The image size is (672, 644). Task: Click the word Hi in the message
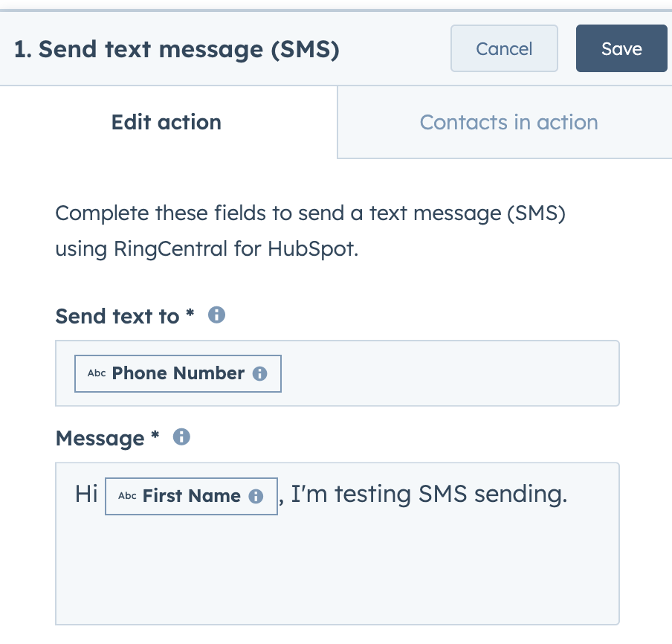86,494
